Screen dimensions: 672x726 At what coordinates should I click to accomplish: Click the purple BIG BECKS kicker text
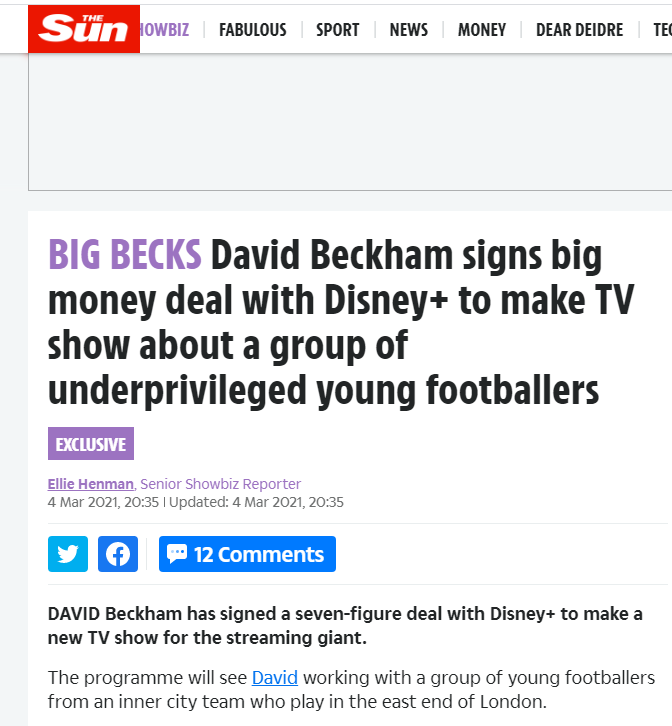coord(125,254)
